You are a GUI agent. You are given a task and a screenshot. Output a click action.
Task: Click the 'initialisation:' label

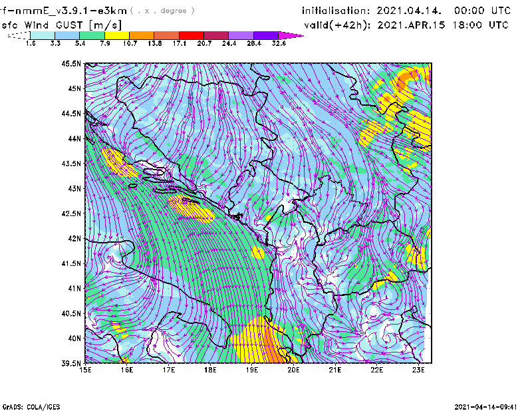[336, 11]
